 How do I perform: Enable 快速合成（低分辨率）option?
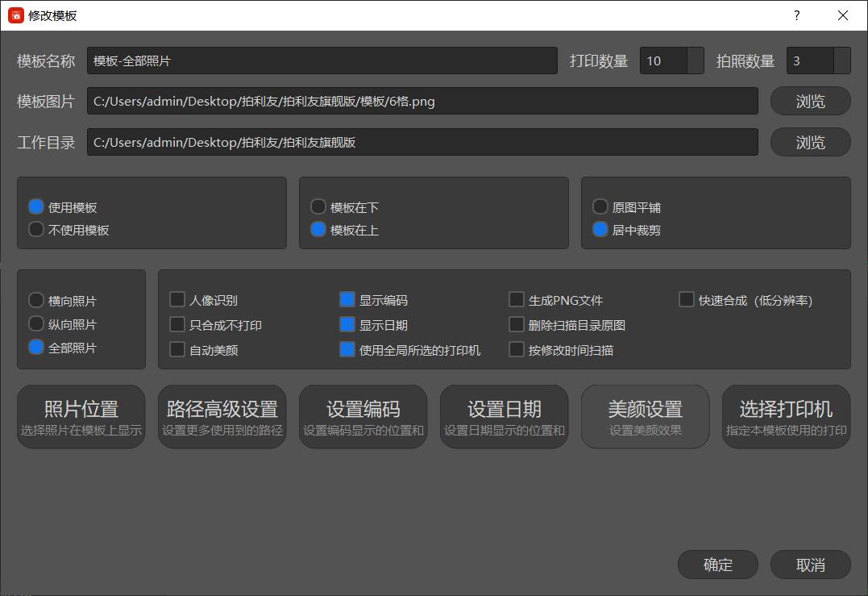click(686, 299)
